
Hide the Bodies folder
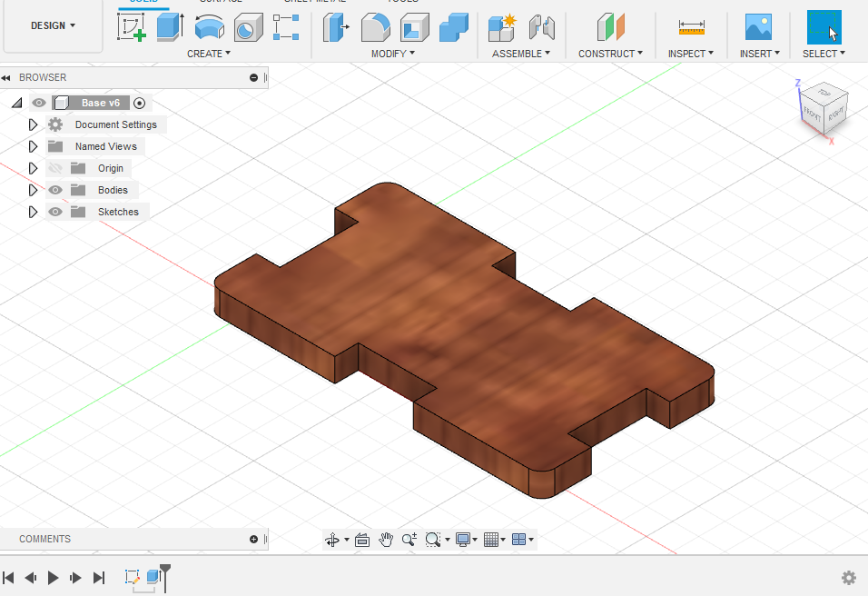(55, 190)
